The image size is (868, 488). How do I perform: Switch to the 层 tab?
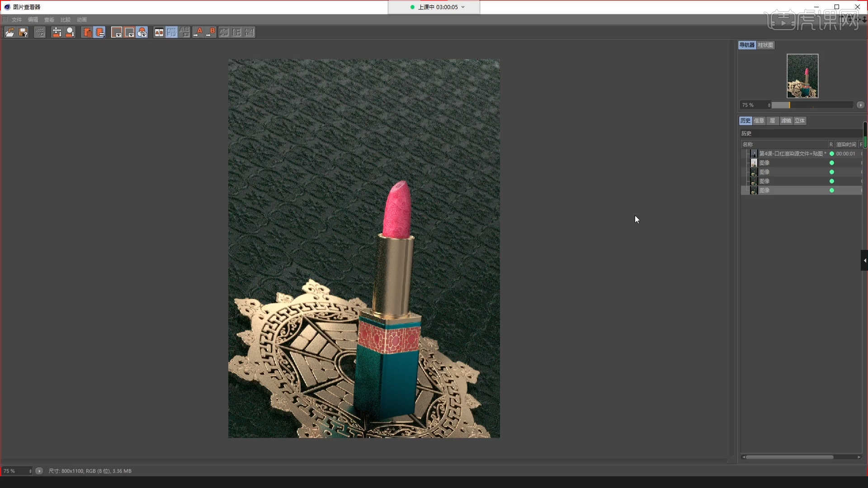point(773,121)
